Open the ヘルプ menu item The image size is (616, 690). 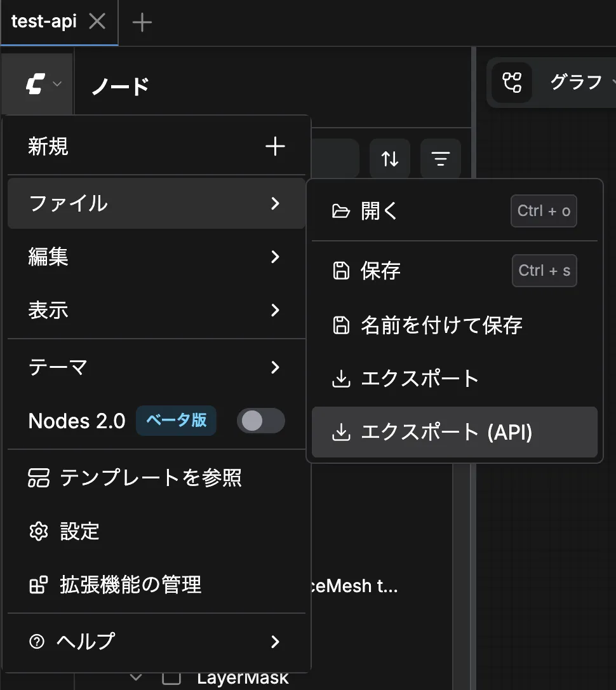(156, 642)
